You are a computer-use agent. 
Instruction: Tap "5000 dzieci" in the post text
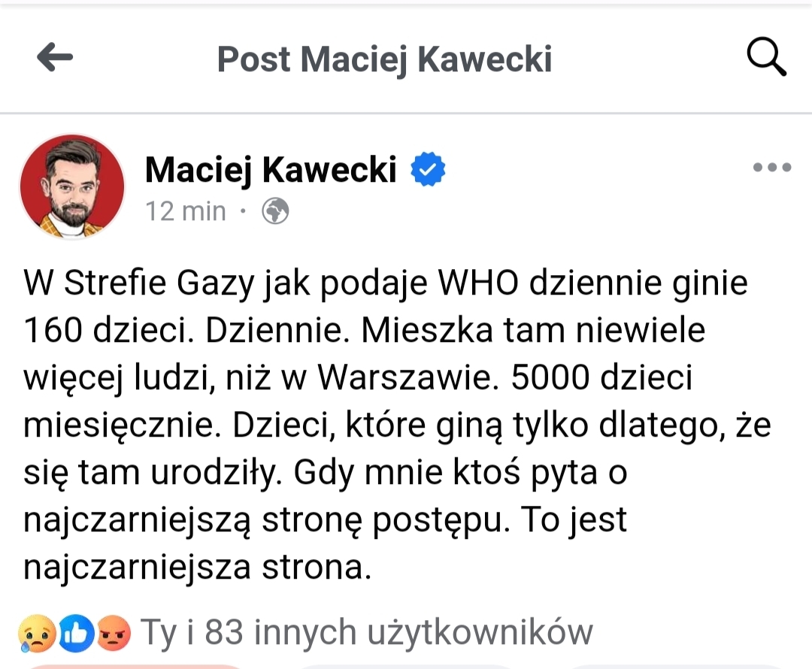[600, 378]
